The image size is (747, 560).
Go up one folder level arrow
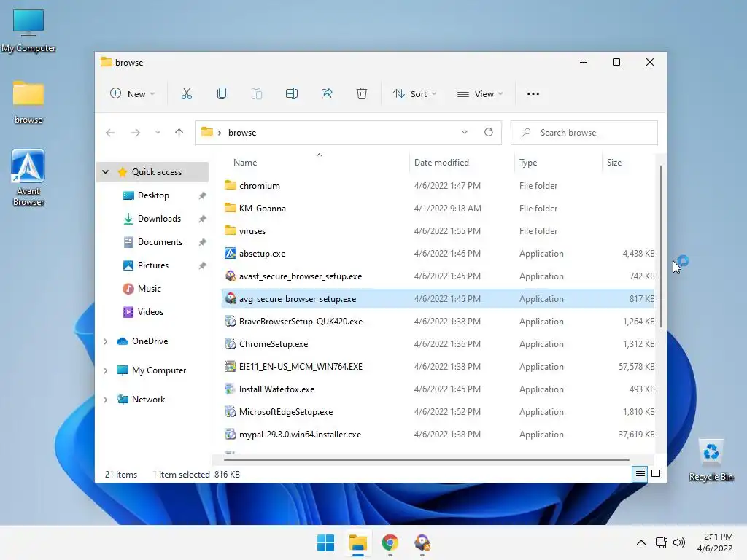[x=179, y=133]
